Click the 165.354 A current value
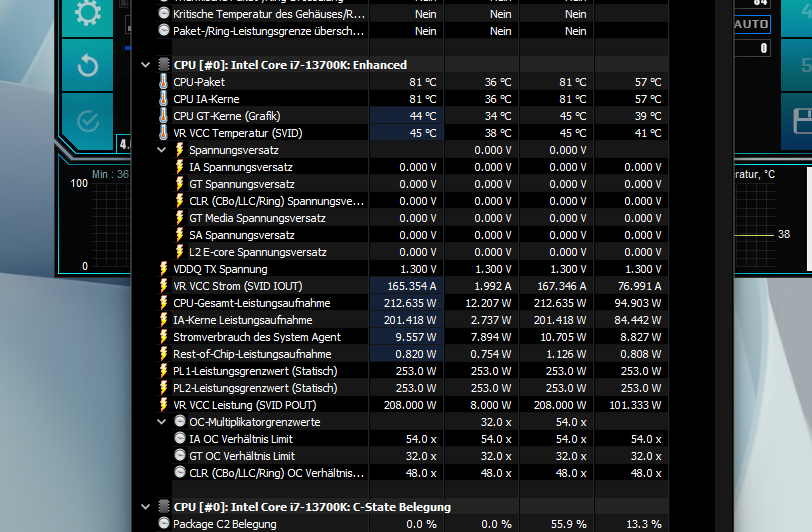The image size is (812, 532). click(x=412, y=286)
